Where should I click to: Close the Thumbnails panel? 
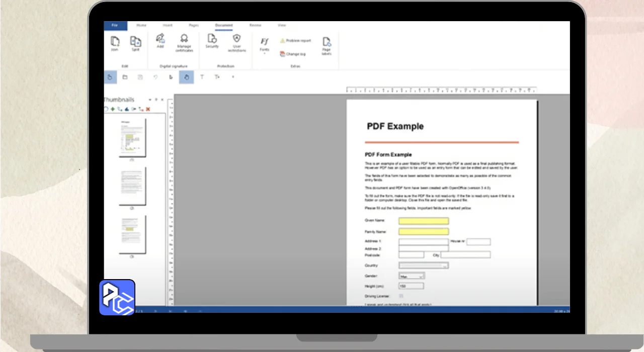coord(162,100)
